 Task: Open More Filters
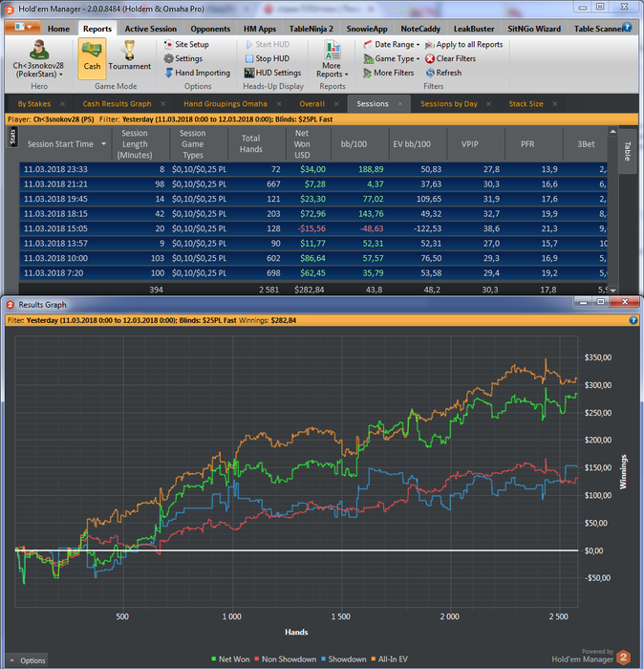(389, 73)
